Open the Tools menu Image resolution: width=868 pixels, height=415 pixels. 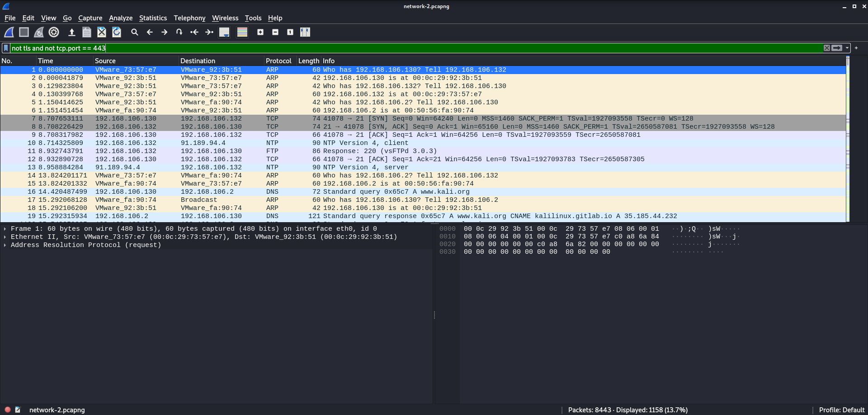tap(253, 18)
